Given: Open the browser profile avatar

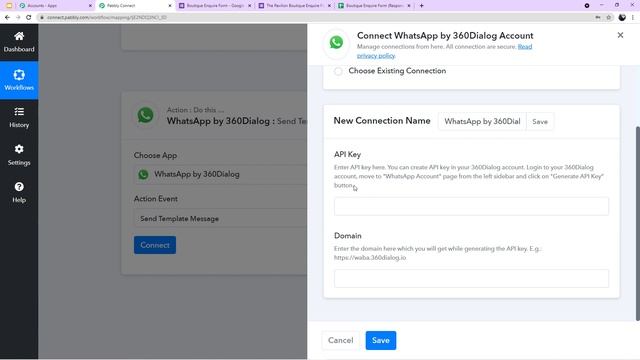Looking at the screenshot, I should (622, 18).
